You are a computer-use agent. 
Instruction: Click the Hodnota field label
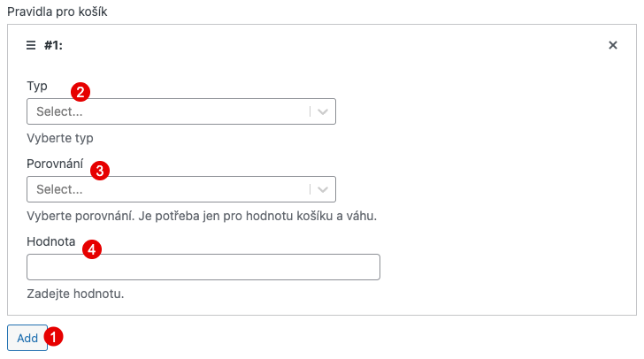pos(51,241)
